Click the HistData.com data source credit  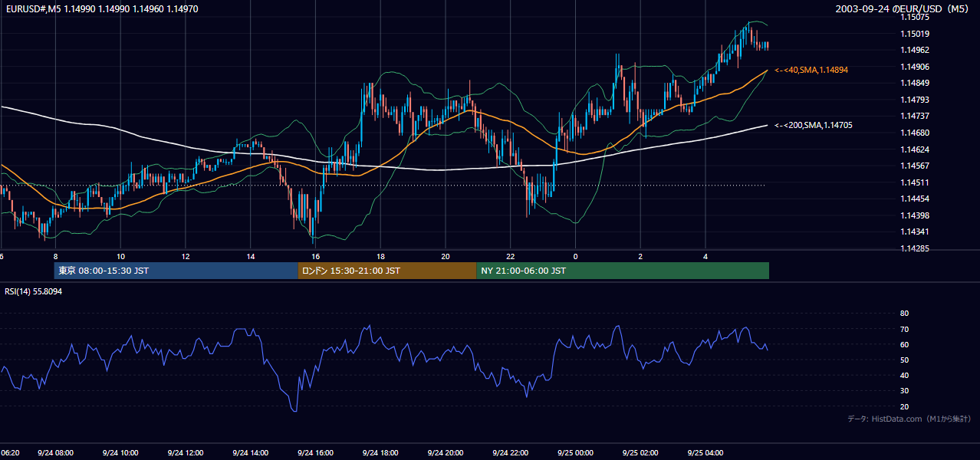[909, 419]
